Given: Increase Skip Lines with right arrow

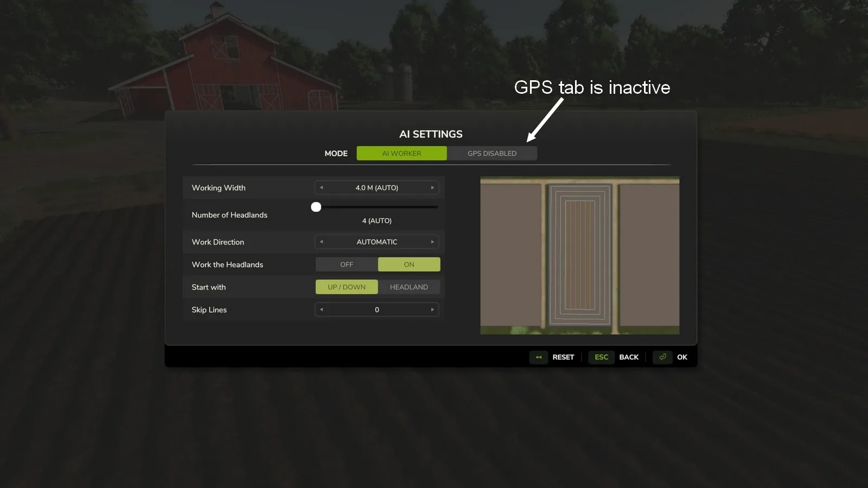Looking at the screenshot, I should 432,310.
